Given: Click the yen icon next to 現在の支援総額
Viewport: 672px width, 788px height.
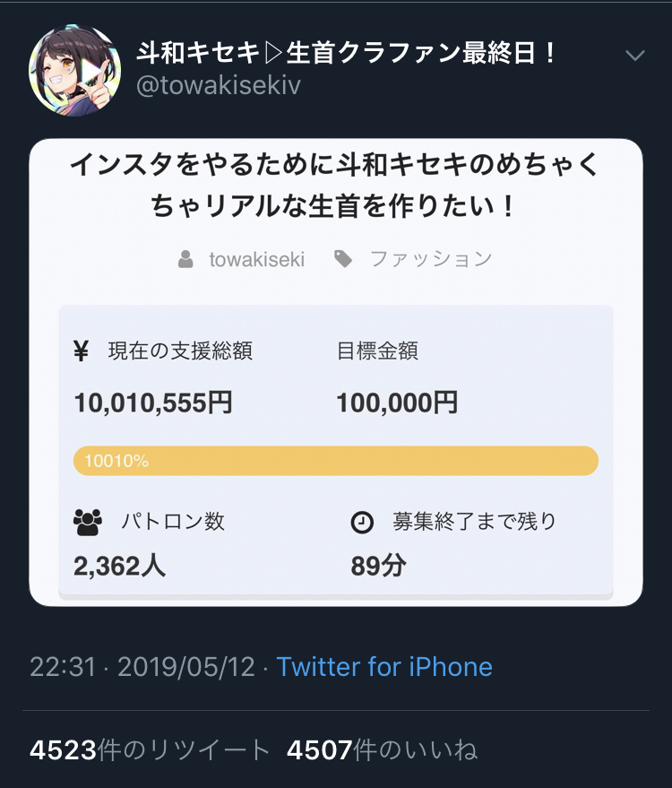Looking at the screenshot, I should point(82,351).
